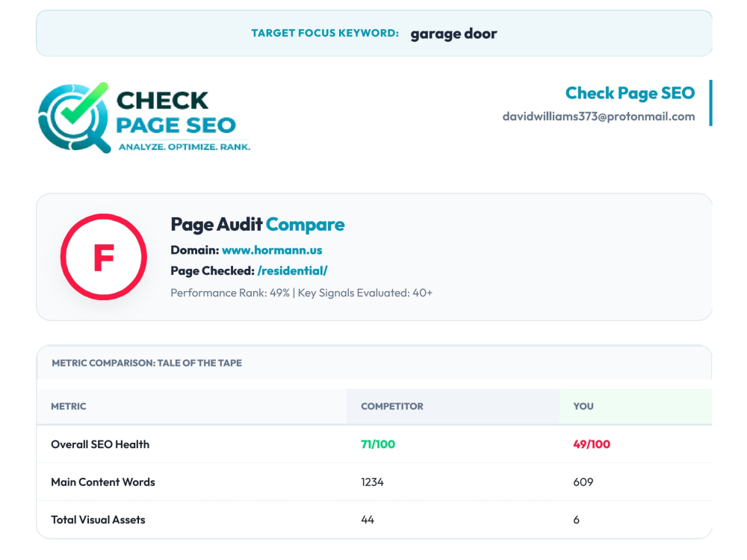Click the 'Page Checked:' label

[212, 271]
